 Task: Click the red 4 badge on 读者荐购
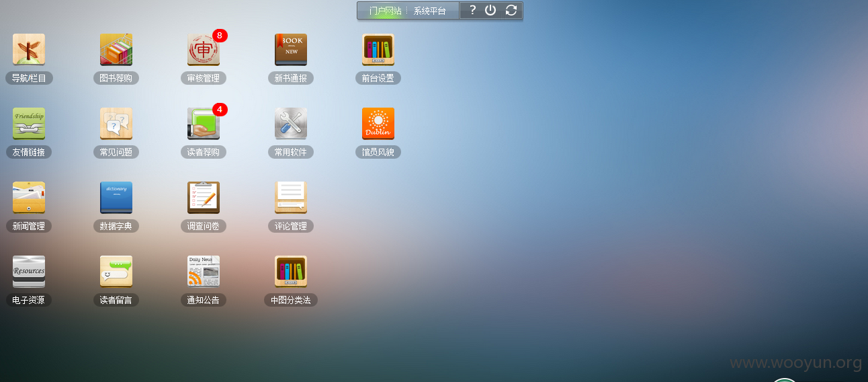tap(220, 110)
